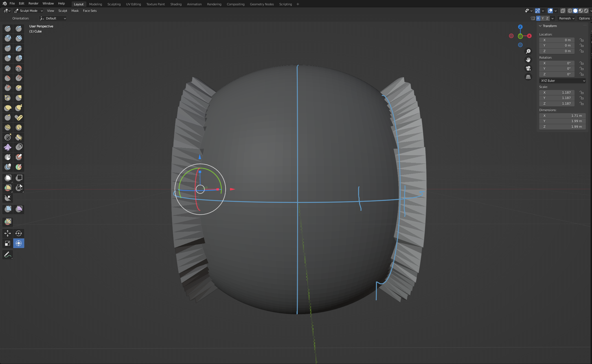Switch to the Sculpting workspace tab

114,4
